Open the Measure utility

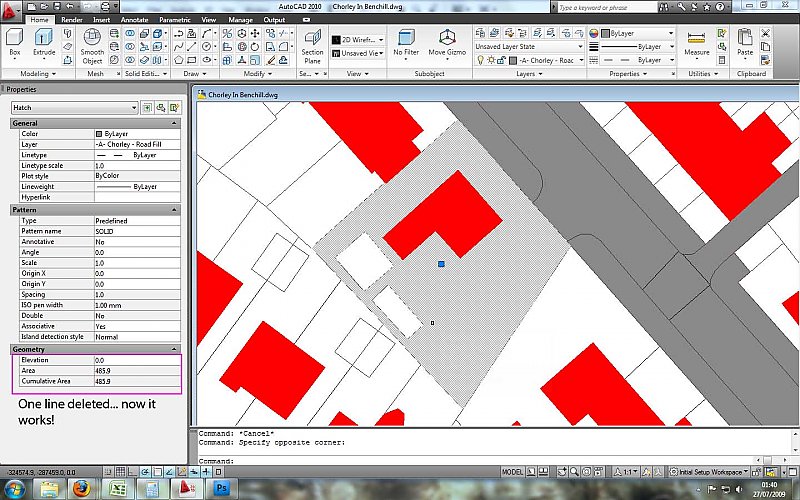[696, 40]
